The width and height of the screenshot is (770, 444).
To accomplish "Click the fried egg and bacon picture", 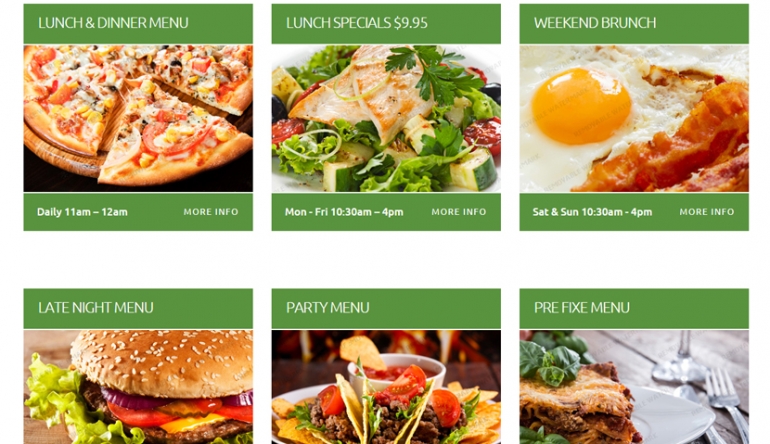I will tap(634, 118).
